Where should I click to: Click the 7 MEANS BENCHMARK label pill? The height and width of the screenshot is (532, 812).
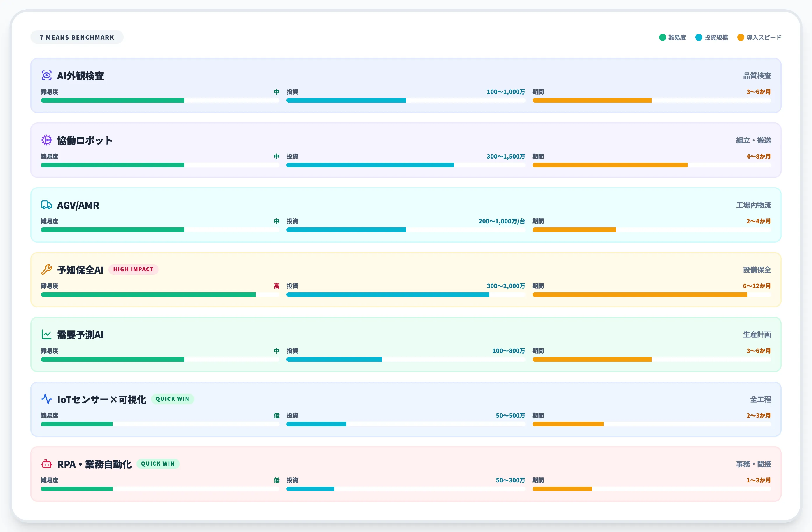77,38
